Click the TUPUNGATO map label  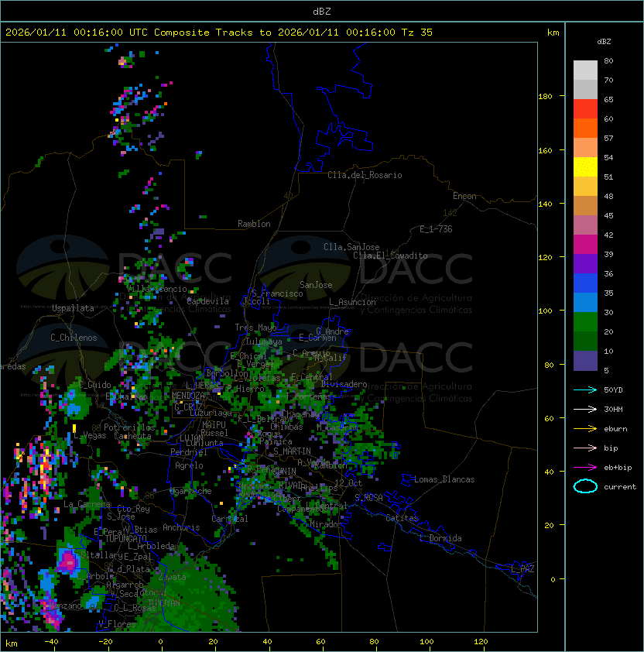coord(125,538)
